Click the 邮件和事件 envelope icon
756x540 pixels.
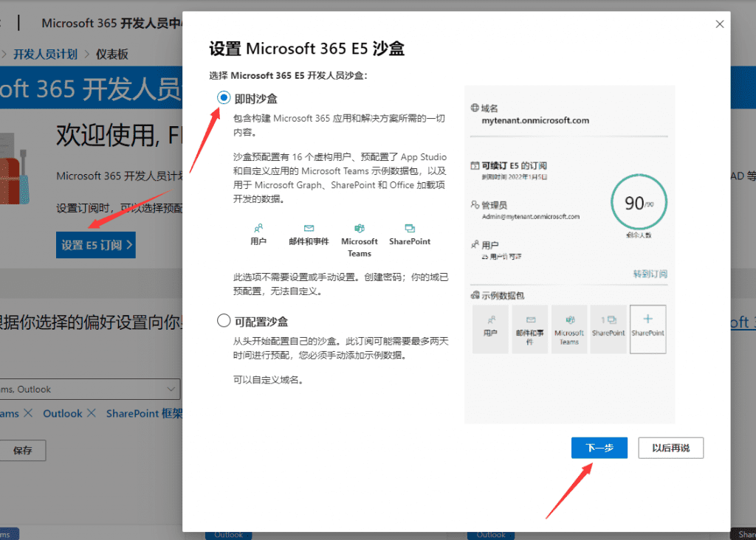click(309, 229)
